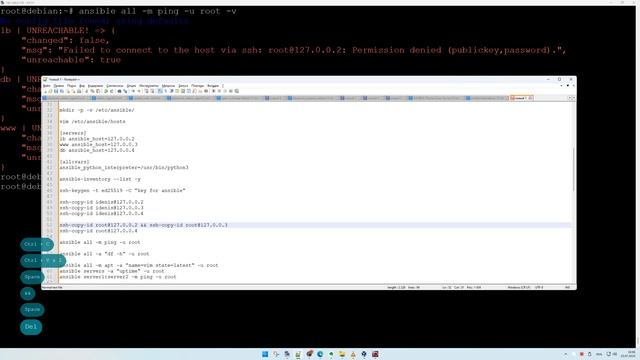Click the "mkdir -p -v /etc/ansible/" line
The height and width of the screenshot is (360, 640).
click(97, 110)
